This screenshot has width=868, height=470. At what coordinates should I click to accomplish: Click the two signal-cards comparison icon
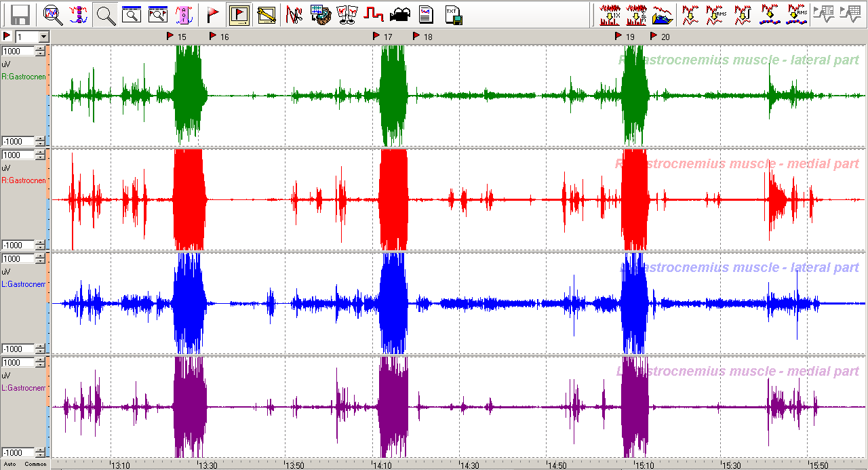click(x=347, y=14)
